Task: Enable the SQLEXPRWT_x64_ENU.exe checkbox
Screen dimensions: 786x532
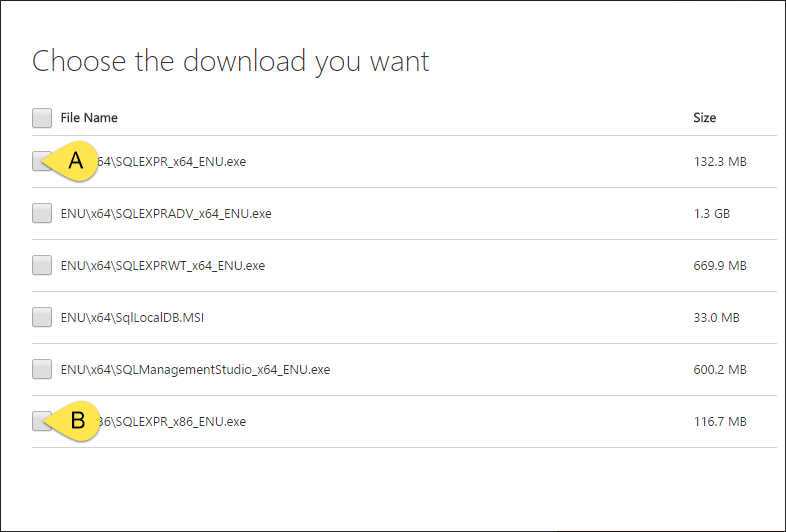Action: 42,265
